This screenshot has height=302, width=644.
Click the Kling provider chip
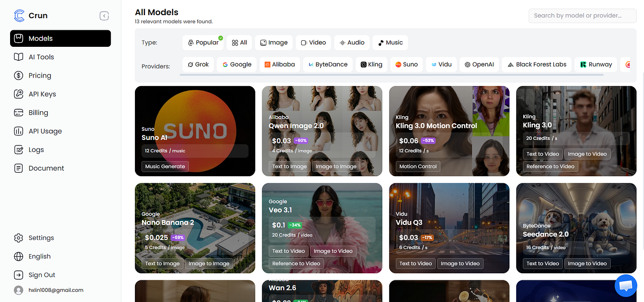coord(371,64)
